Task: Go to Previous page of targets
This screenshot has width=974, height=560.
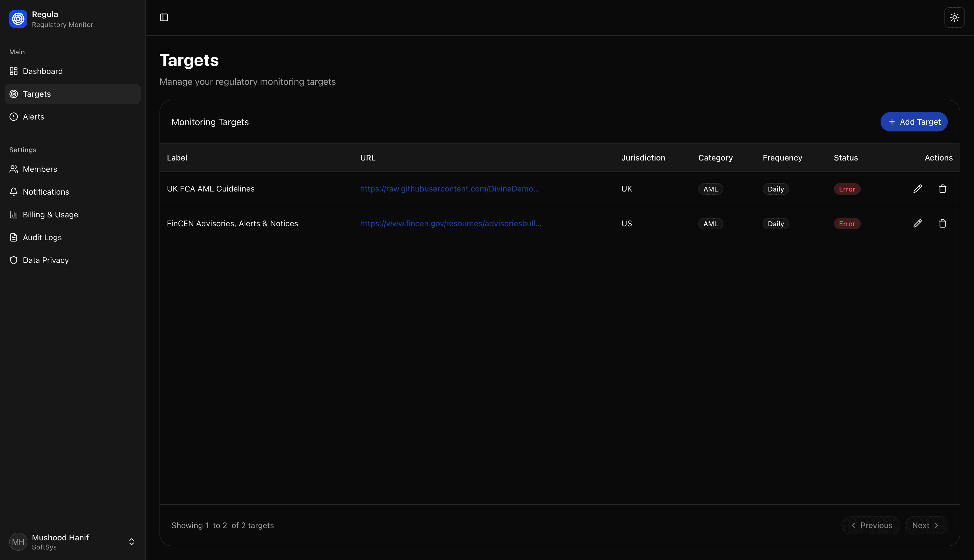Action: point(871,525)
